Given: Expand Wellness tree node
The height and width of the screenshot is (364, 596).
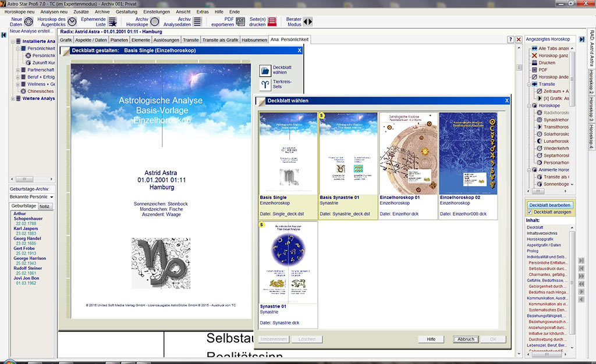Looking at the screenshot, I should (x=18, y=84).
